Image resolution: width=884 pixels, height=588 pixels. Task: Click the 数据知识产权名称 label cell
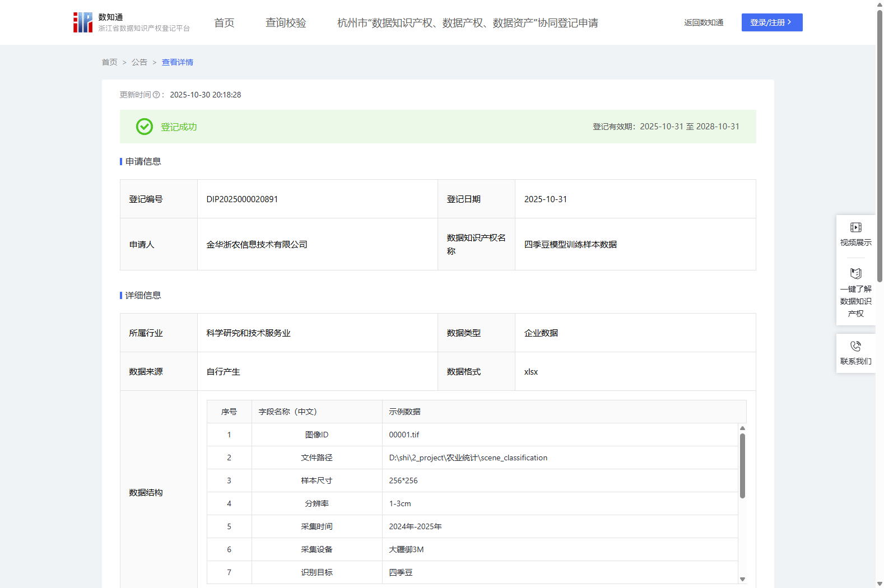(476, 244)
